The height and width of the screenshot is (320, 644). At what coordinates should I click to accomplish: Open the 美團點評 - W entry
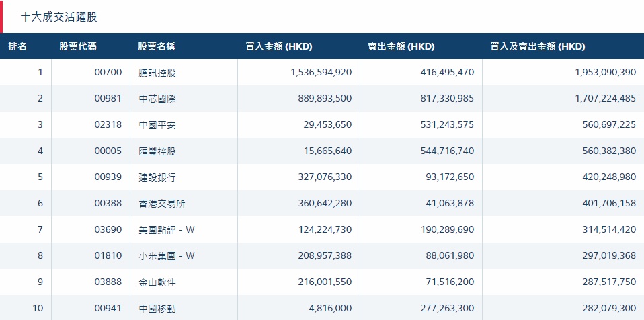166,229
